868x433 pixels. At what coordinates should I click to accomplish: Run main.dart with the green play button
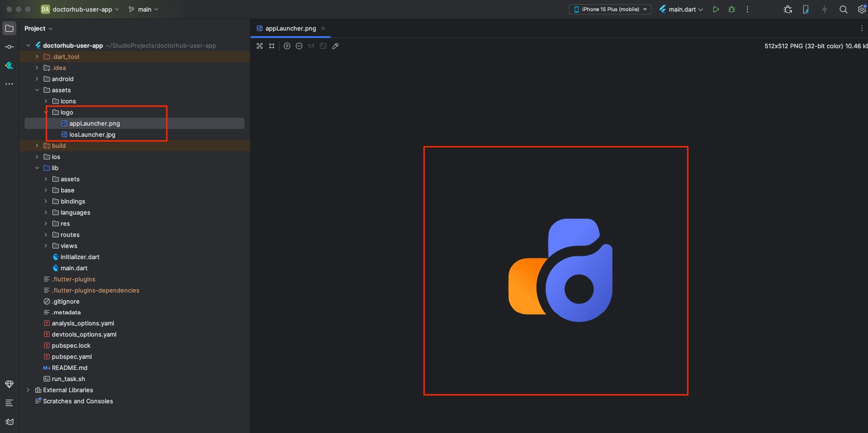[x=716, y=9]
